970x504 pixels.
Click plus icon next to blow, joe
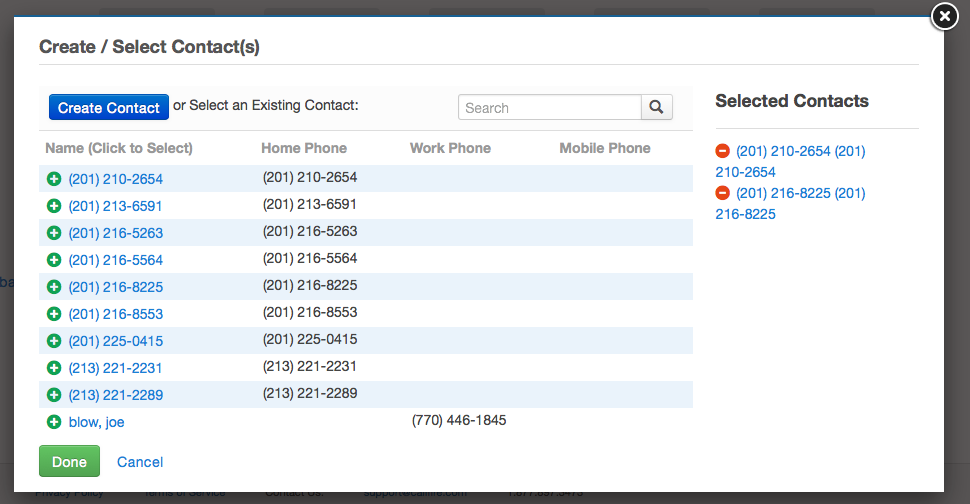(54, 422)
